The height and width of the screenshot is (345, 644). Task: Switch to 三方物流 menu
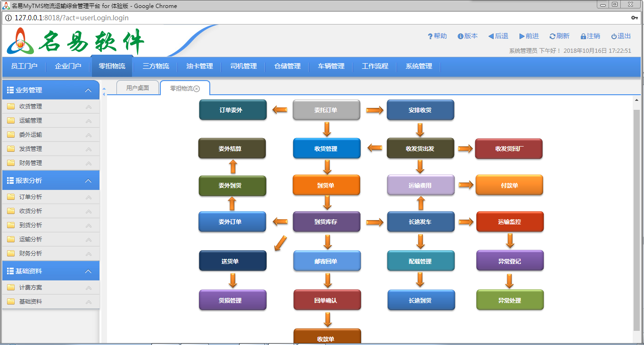click(156, 66)
